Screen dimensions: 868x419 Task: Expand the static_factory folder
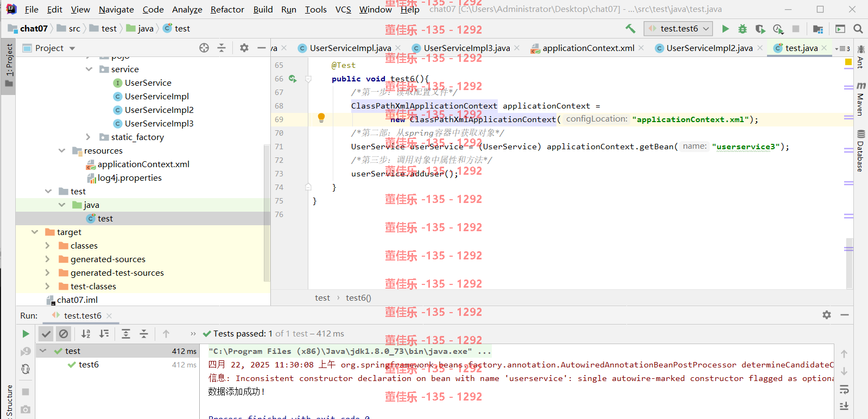point(88,137)
